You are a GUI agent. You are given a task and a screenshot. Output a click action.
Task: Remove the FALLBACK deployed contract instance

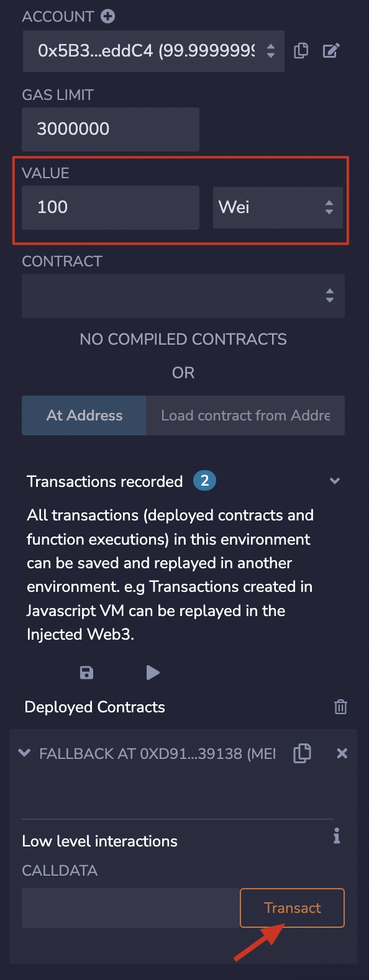[342, 753]
